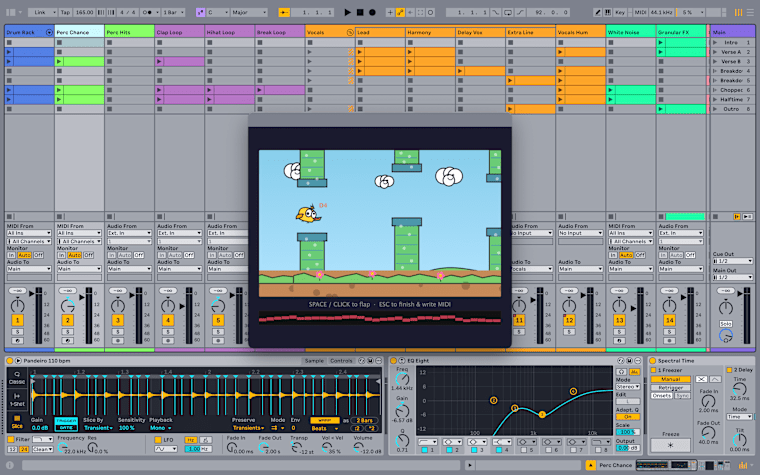
Task: Click the Tap tempo button
Action: click(65, 12)
